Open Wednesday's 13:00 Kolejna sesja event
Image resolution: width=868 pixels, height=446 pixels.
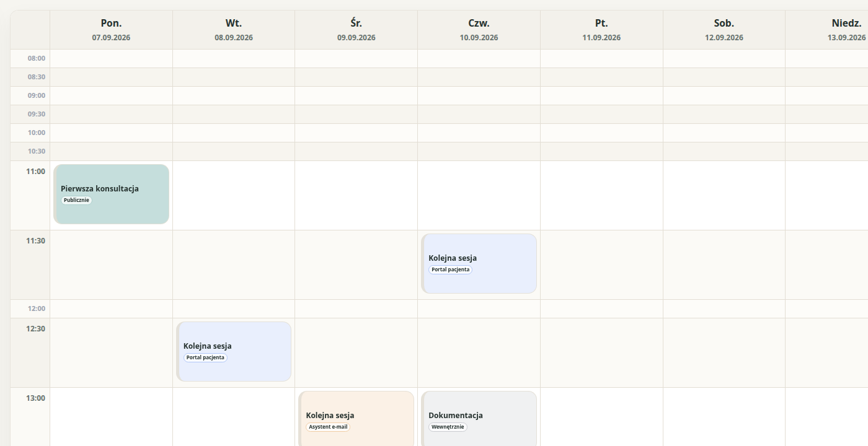(356, 418)
